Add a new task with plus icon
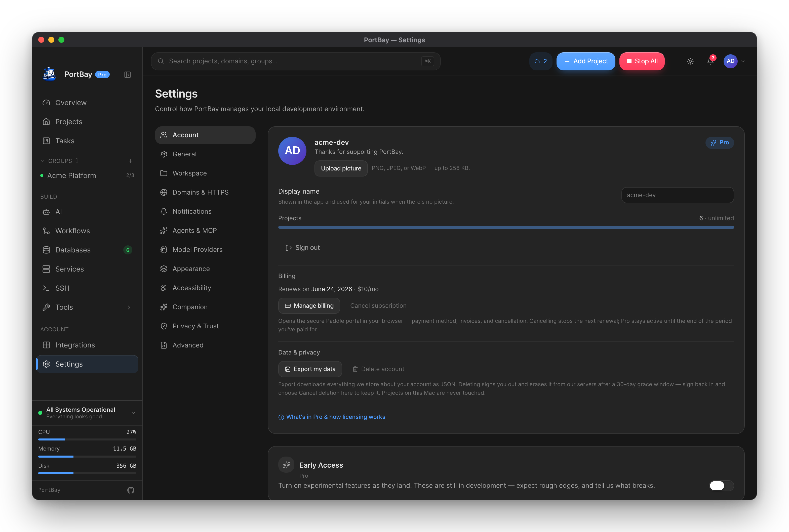This screenshot has width=789, height=532. (132, 141)
